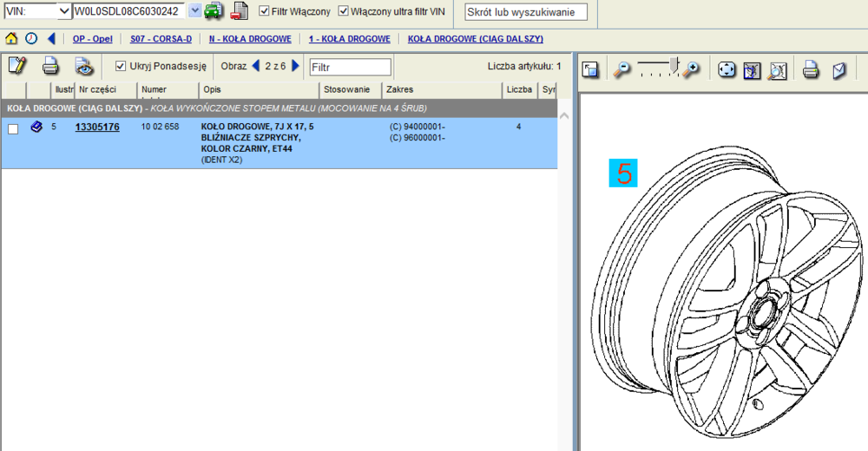Viewport: 868px width, 451px height.
Task: Expand the VIN number history dropdown
Action: pyautogui.click(x=194, y=11)
